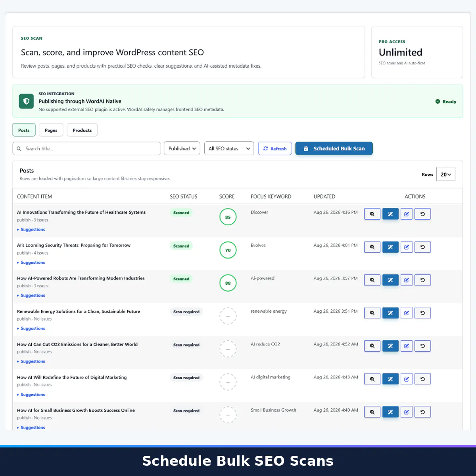Run AI auto-fix on How AI-Powered Robots post
Viewport: 476px width, 476px height.
point(390,280)
